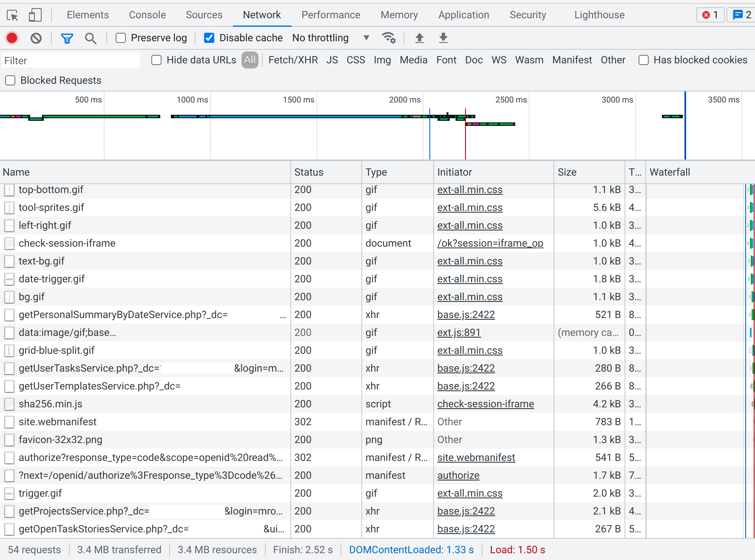Open the network filter bar toggle

tap(67, 38)
